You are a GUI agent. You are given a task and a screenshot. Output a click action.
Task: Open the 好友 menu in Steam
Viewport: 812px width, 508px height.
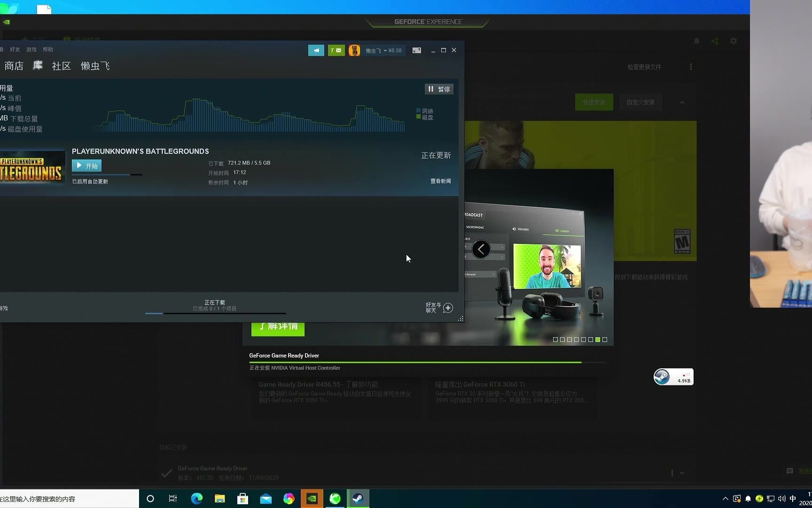click(x=15, y=49)
